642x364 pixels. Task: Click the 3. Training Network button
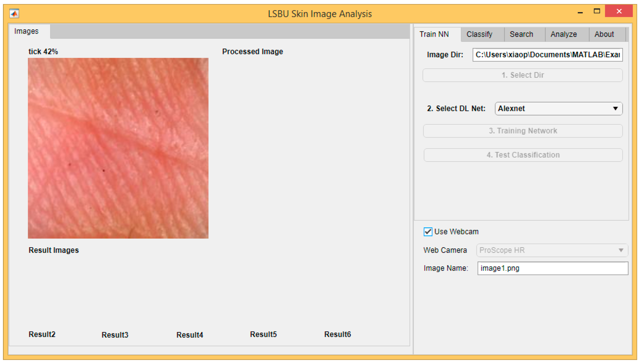(523, 131)
